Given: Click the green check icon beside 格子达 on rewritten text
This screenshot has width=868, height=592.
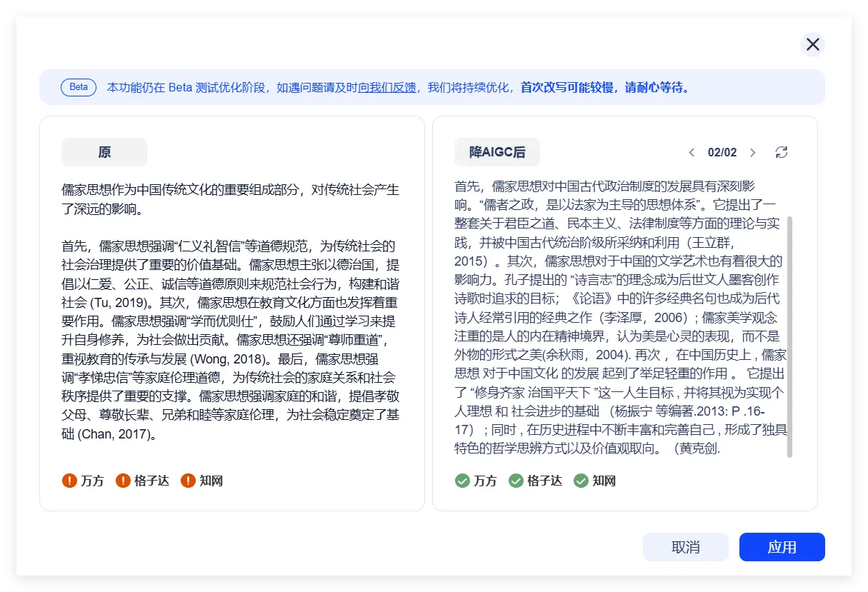Looking at the screenshot, I should (517, 481).
